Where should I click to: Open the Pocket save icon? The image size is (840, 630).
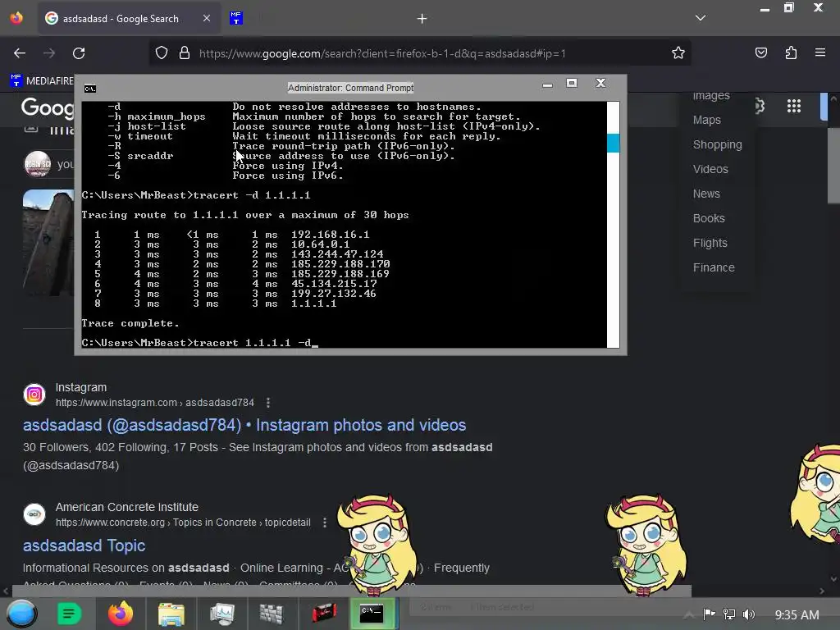click(x=760, y=53)
